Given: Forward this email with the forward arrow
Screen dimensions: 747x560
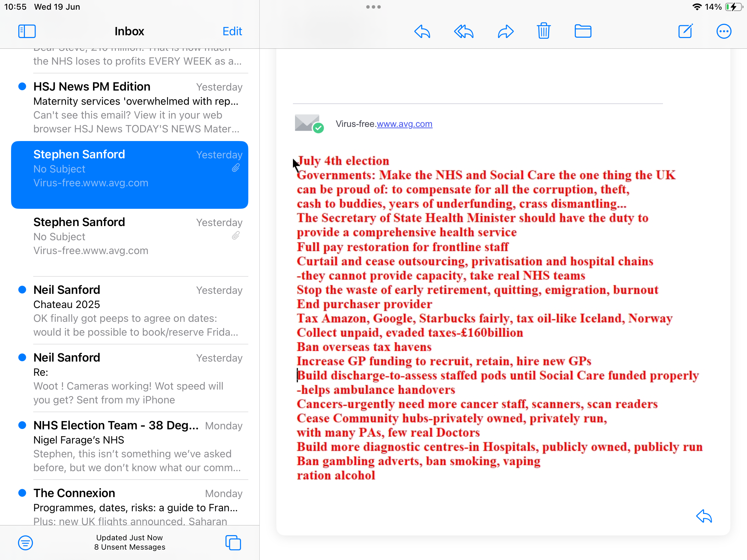Looking at the screenshot, I should tap(506, 31).
